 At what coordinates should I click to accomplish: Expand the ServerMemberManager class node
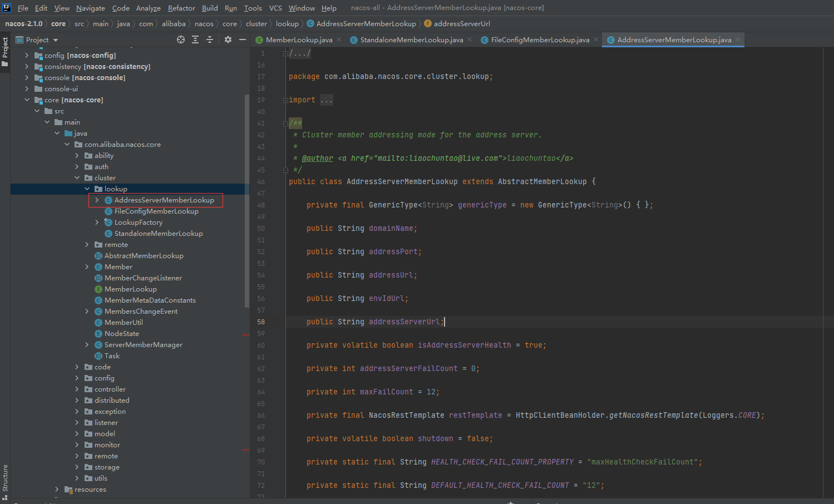[x=87, y=344]
